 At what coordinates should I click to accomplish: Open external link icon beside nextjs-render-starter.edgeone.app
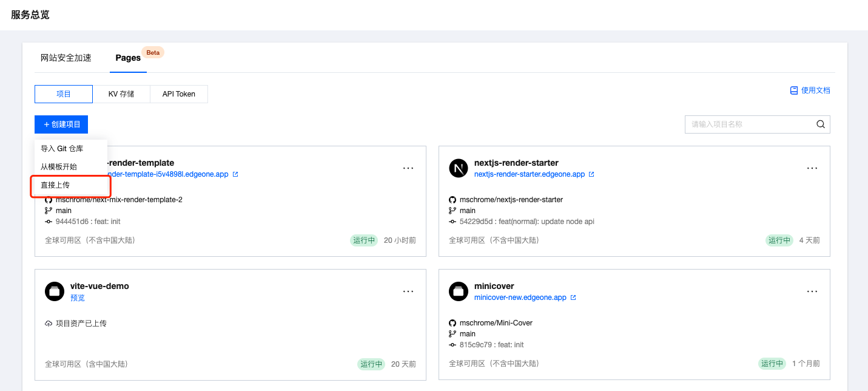click(591, 174)
